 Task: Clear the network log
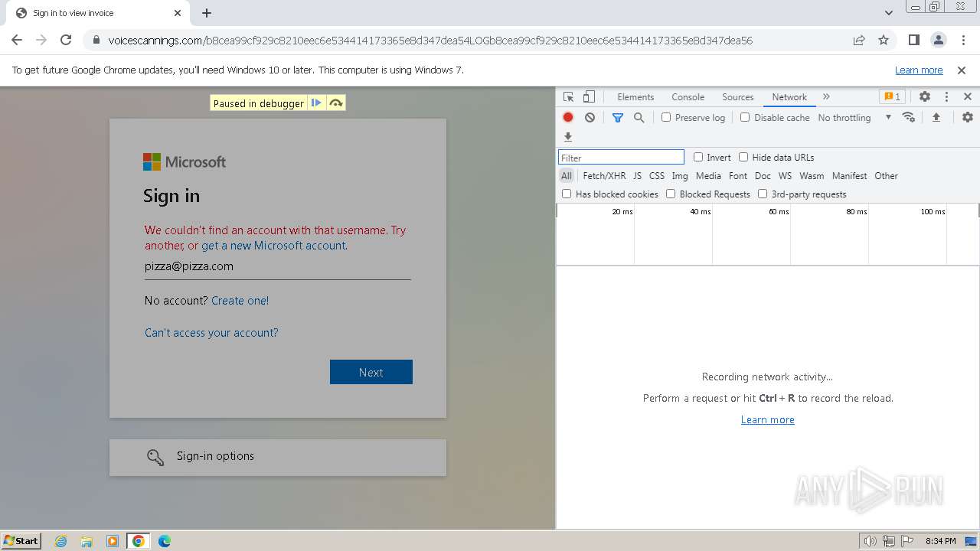tap(590, 117)
